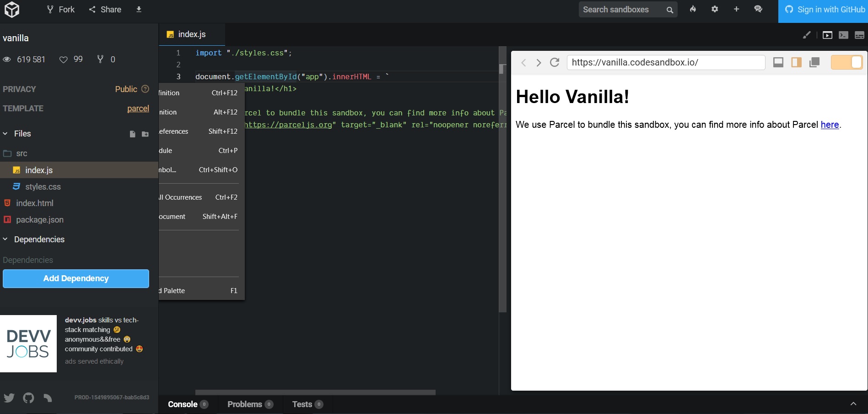This screenshot has width=868, height=414.
Task: Expand the bottom console panel chevron
Action: click(x=853, y=404)
